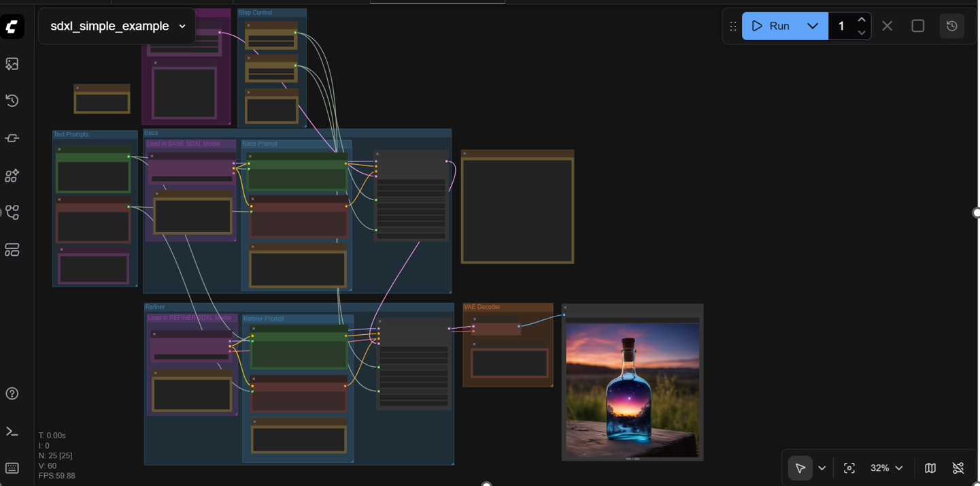
Task: Open the keyboard shortcuts panel
Action: pyautogui.click(x=12, y=468)
